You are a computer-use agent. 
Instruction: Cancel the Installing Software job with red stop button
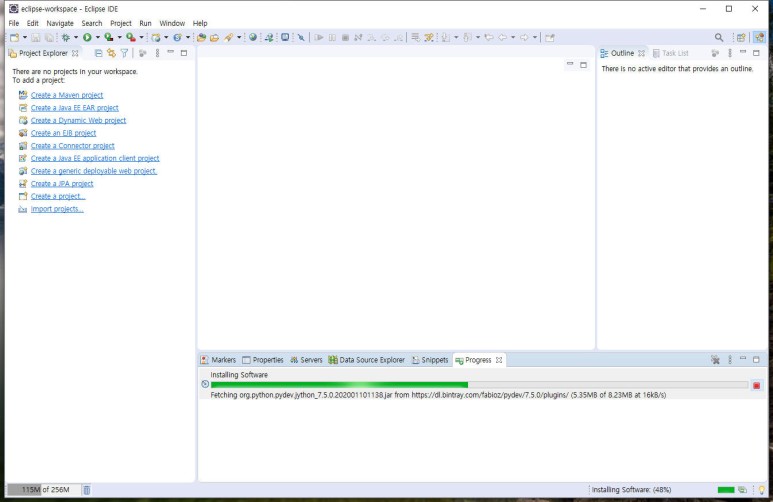point(757,386)
